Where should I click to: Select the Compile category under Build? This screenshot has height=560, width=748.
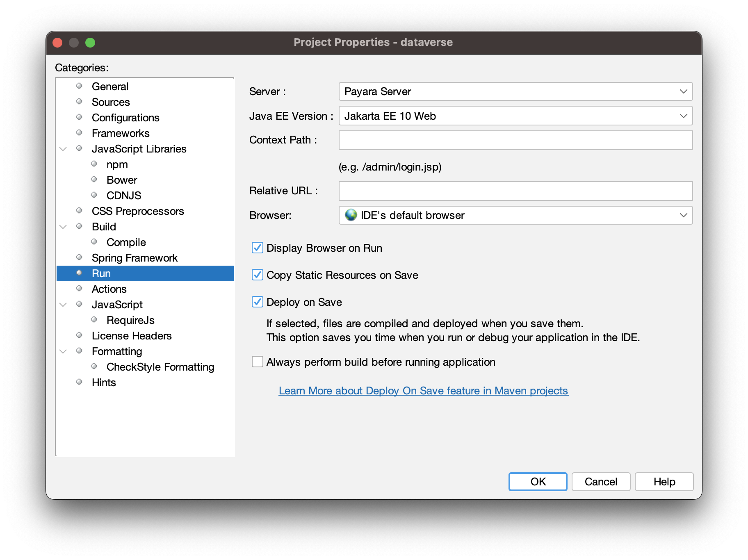click(126, 242)
